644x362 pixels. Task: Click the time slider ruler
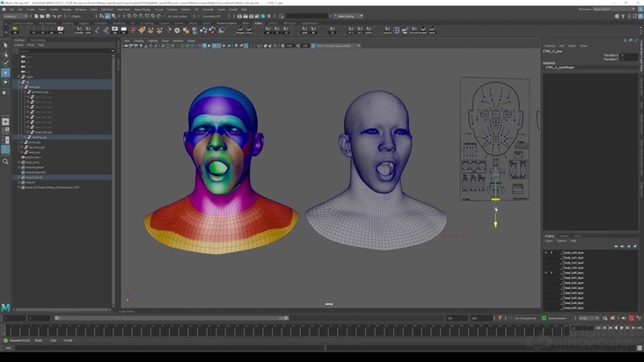(x=286, y=330)
